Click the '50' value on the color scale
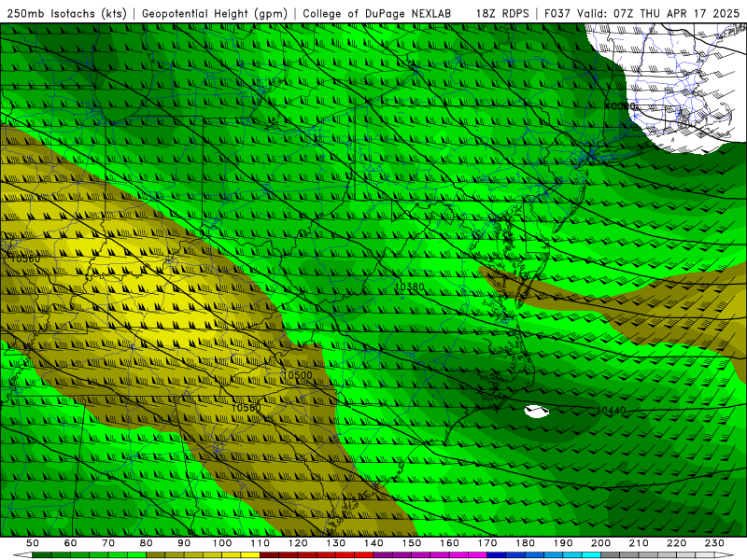Viewport: 747px width, 560px height. (x=33, y=543)
